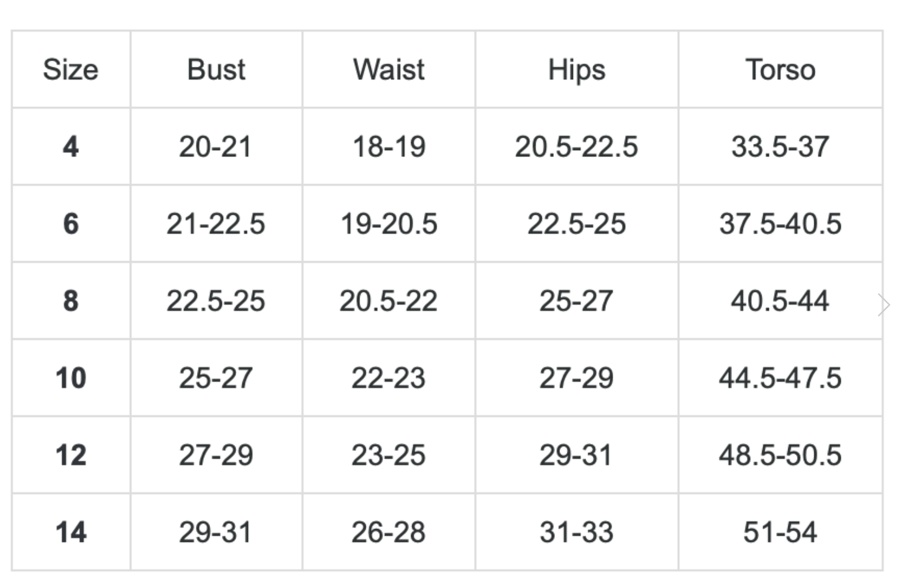Image resolution: width=898 pixels, height=588 pixels.
Task: Select the 40.5-44 torso cell
Action: [x=780, y=301]
